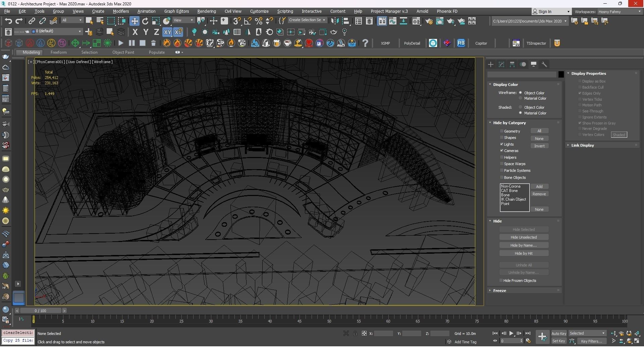Collapse the Hide by Category rollout

click(509, 123)
